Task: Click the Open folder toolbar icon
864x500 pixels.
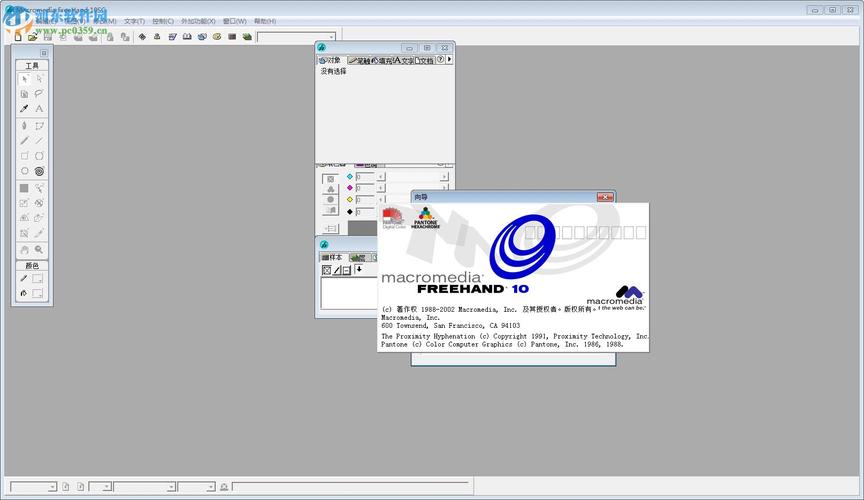Action: (33, 37)
